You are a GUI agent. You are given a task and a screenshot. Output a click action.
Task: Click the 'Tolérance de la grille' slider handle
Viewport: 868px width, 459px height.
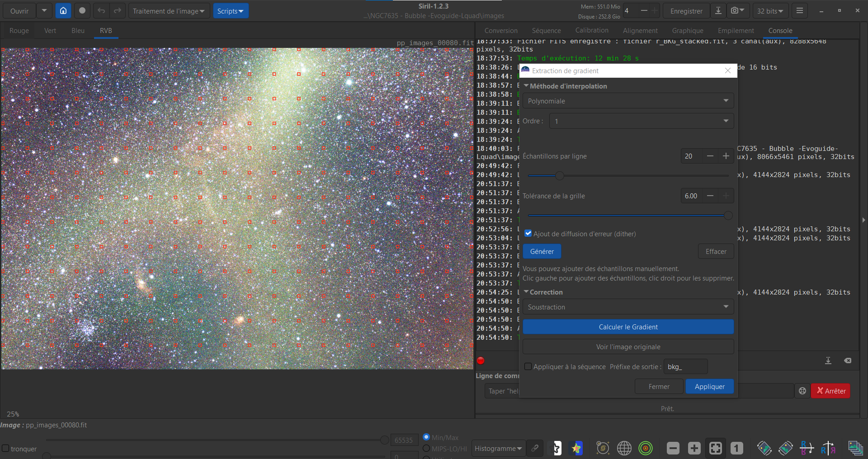[728, 215]
